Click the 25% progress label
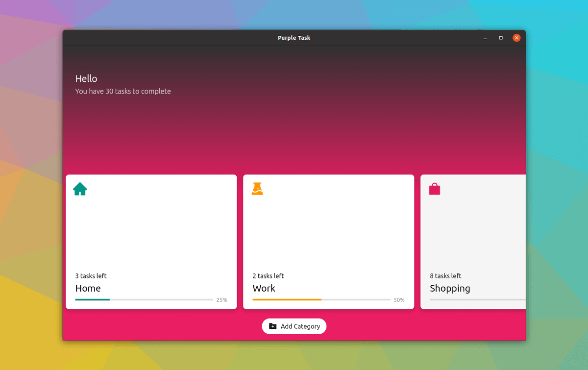Screen dimensions: 588x370 (222, 300)
